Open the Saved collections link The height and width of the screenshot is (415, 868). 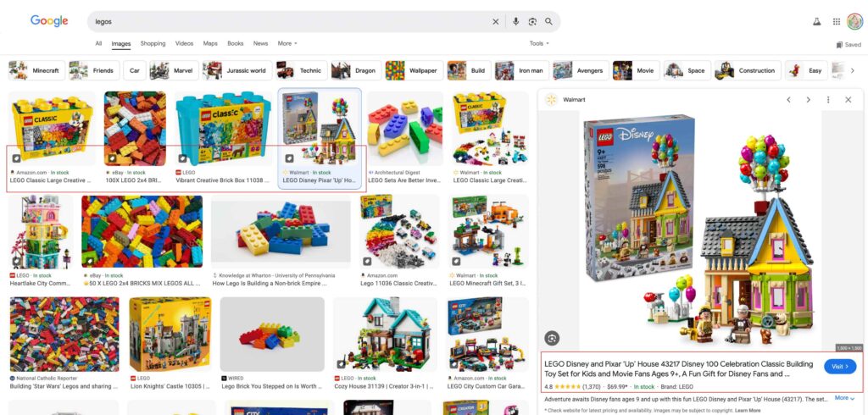pyautogui.click(x=849, y=45)
